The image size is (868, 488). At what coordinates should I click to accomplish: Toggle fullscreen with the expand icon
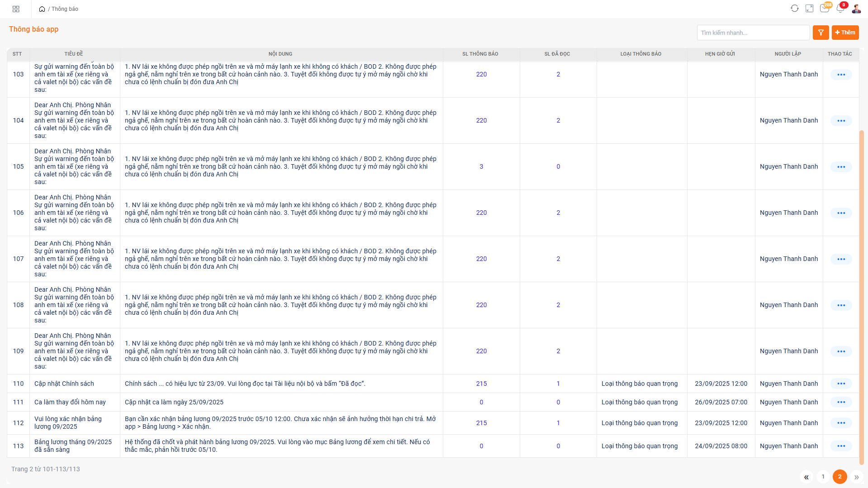pyautogui.click(x=809, y=9)
